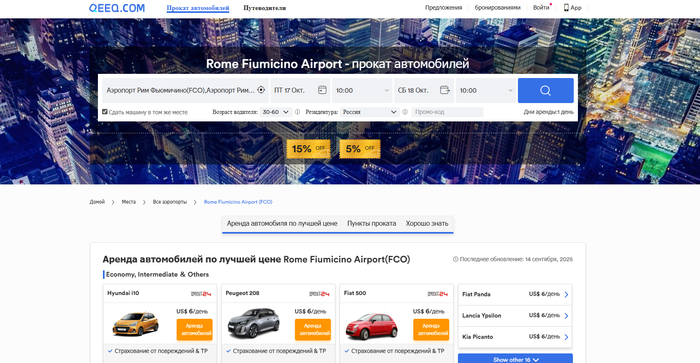Click the QEEQ.COM logo
This screenshot has width=700, height=363.
coord(117,8)
